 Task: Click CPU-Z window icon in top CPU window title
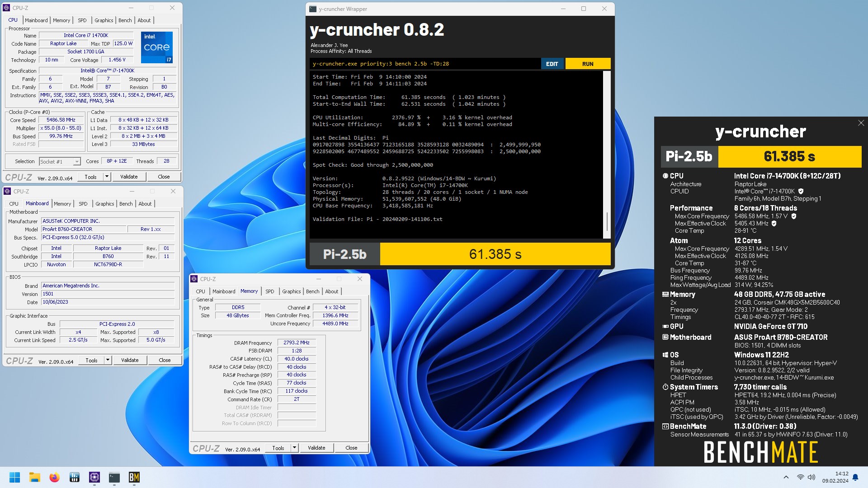[7, 8]
